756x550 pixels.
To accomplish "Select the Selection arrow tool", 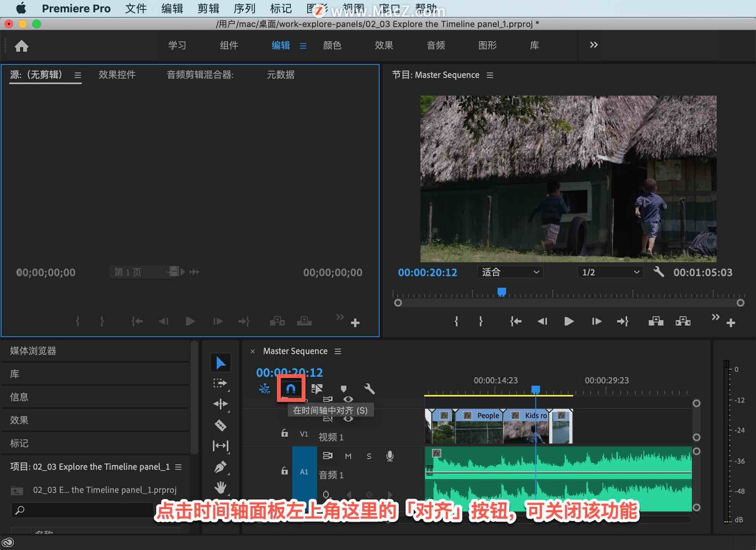I will [220, 363].
